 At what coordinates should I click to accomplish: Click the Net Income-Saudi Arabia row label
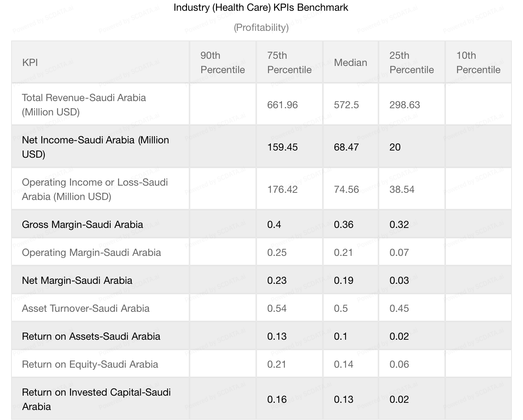(x=95, y=147)
